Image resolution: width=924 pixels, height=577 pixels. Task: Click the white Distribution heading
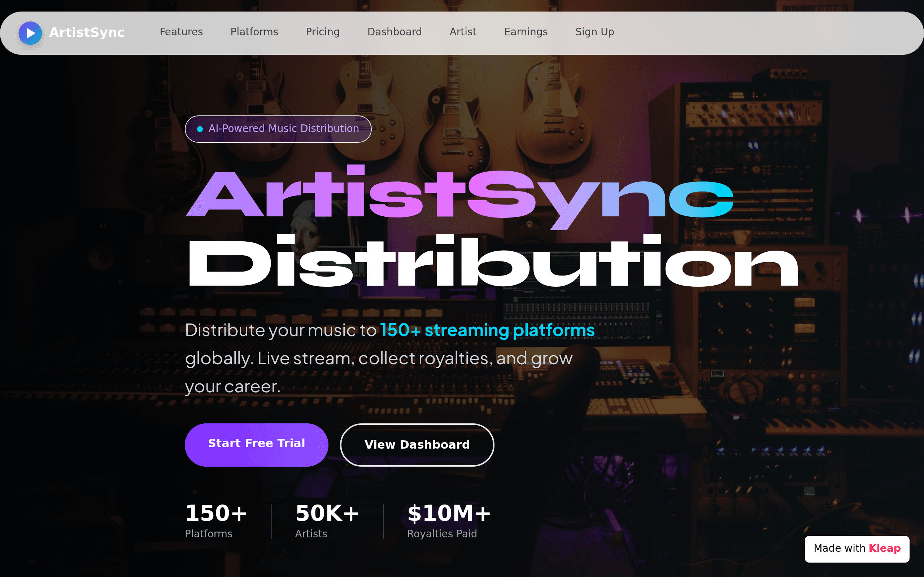(493, 261)
